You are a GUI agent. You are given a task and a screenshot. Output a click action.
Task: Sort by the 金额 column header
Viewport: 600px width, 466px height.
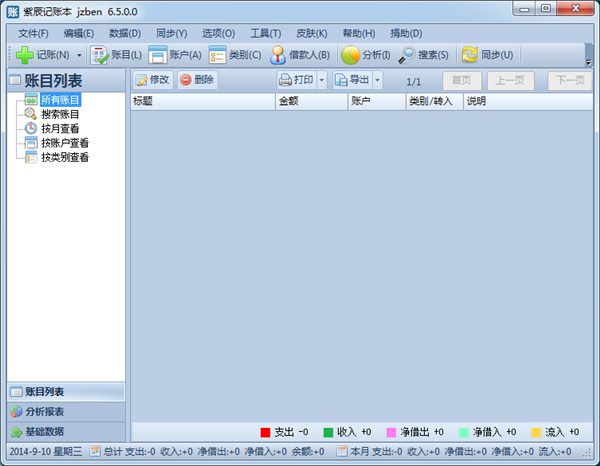point(310,101)
